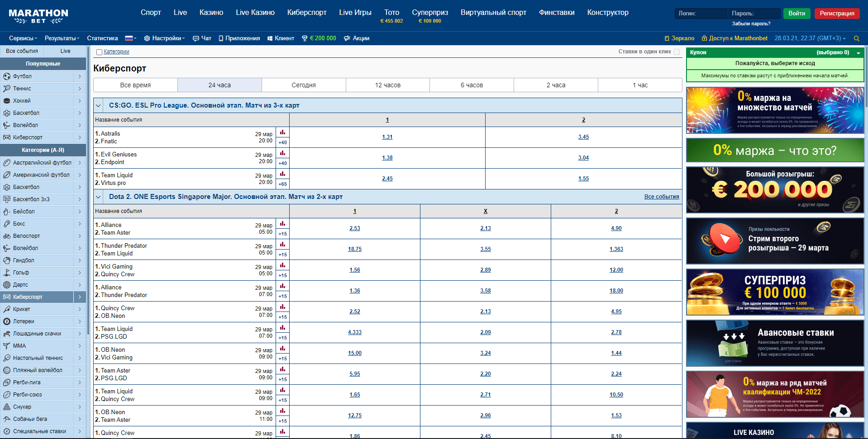
Task: Click the lottery icon next to Лотереи
Action: tap(7, 321)
